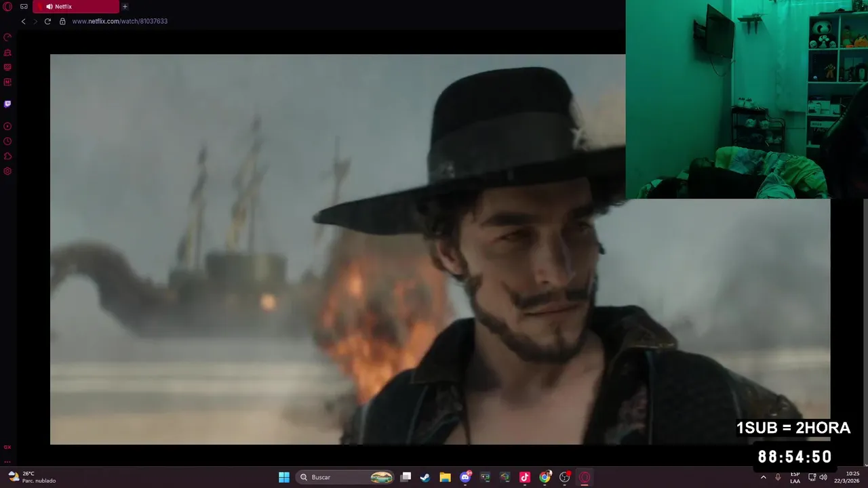
Task: Reload the Netflix page
Action: point(47,21)
